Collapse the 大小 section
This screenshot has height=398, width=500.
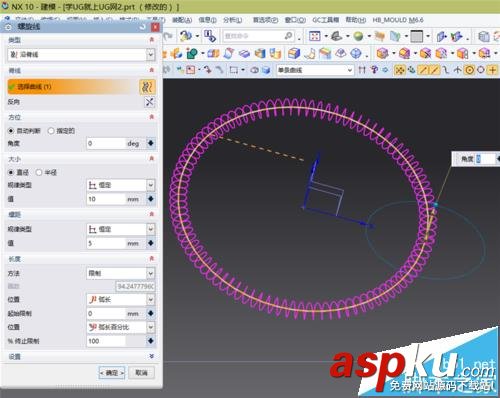pyautogui.click(x=152, y=159)
